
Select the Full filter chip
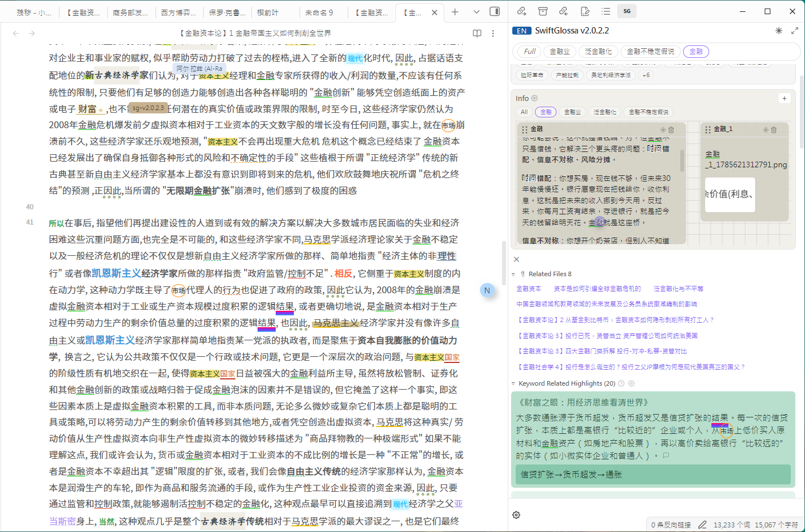pyautogui.click(x=530, y=51)
